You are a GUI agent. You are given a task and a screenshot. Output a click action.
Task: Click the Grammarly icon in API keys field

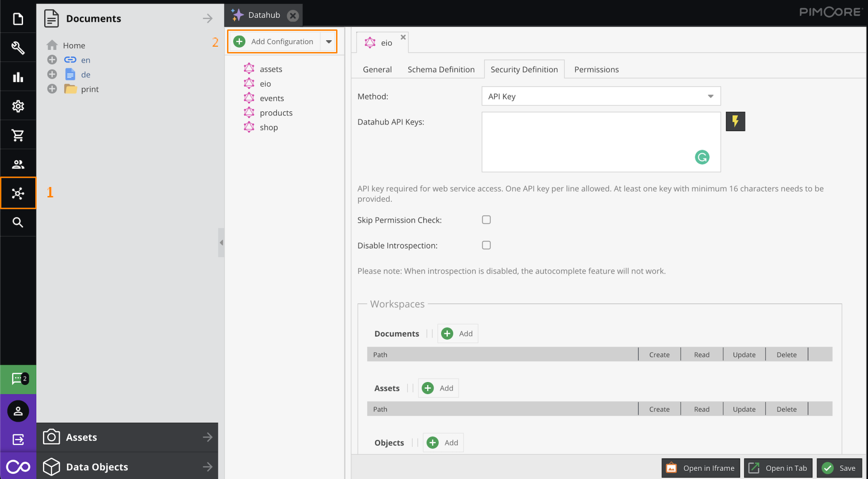(x=702, y=157)
